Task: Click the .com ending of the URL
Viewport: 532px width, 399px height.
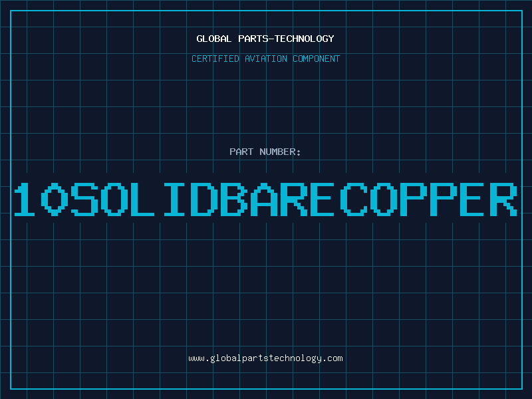Action: pyautogui.click(x=331, y=358)
